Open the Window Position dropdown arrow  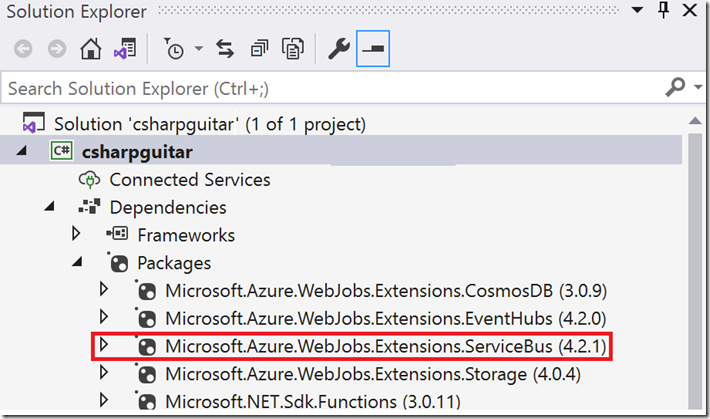(638, 10)
